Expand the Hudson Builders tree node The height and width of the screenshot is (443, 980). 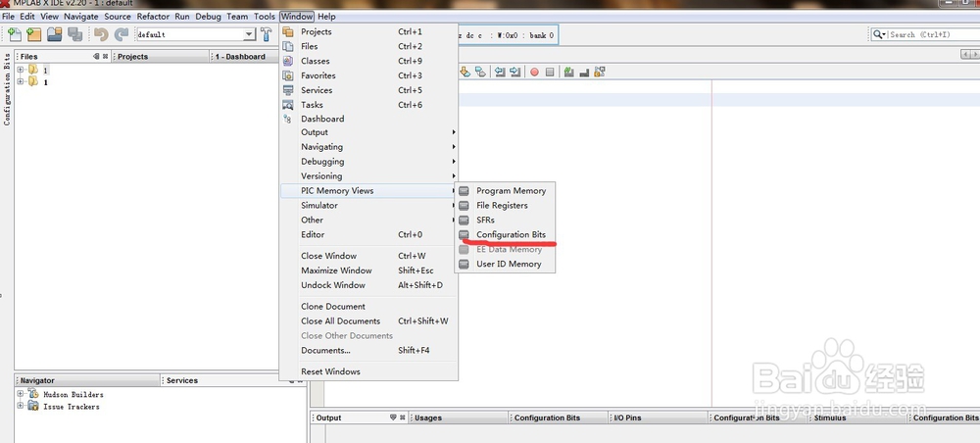click(x=20, y=394)
